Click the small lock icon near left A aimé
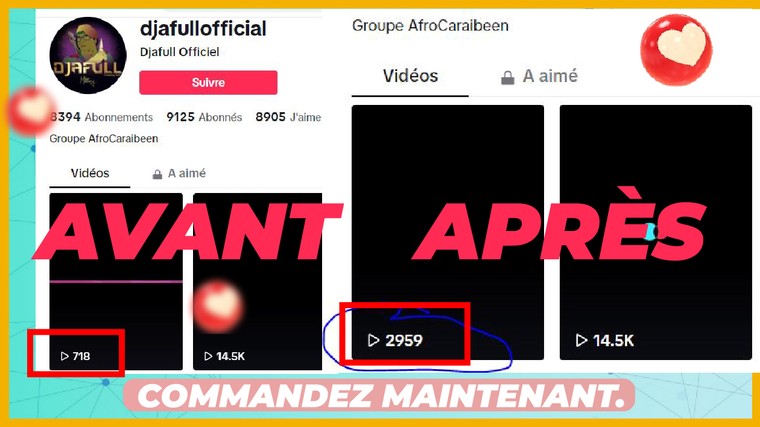760x427 pixels. [x=157, y=174]
